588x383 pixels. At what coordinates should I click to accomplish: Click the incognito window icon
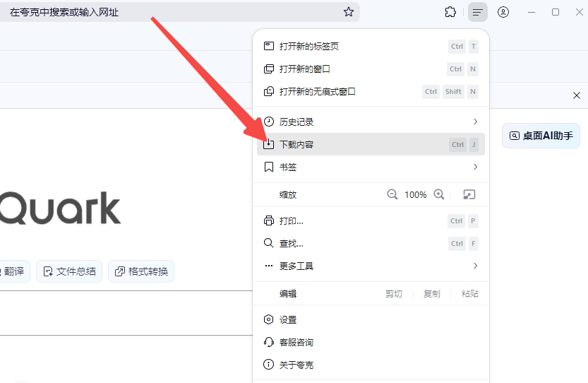[x=269, y=92]
